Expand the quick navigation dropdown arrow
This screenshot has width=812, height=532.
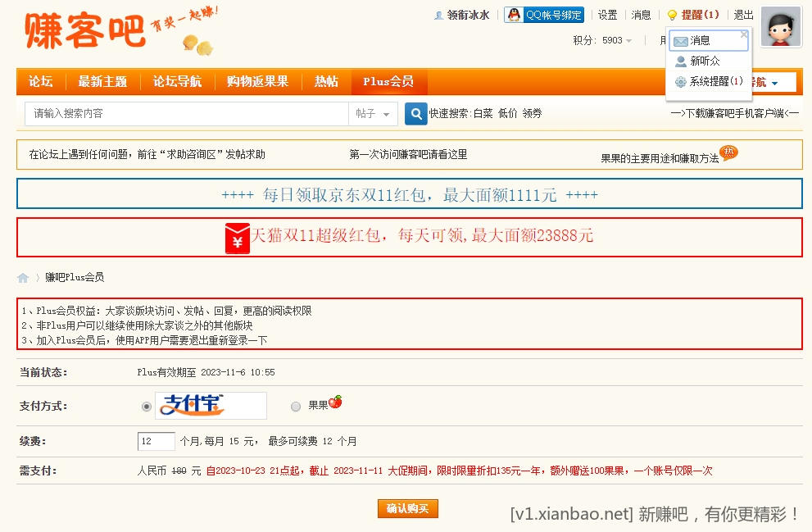pos(774,83)
